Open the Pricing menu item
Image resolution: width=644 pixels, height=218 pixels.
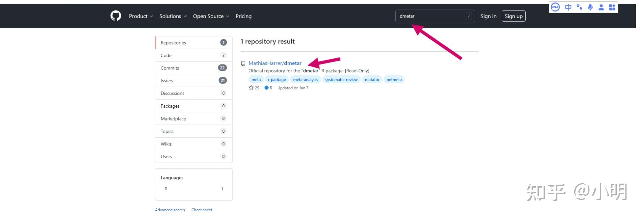[243, 16]
